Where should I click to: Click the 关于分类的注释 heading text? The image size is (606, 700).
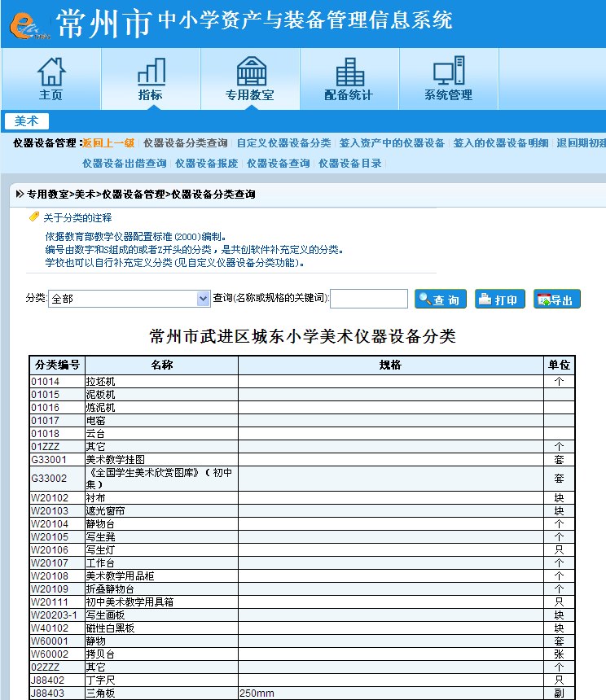tap(77, 217)
